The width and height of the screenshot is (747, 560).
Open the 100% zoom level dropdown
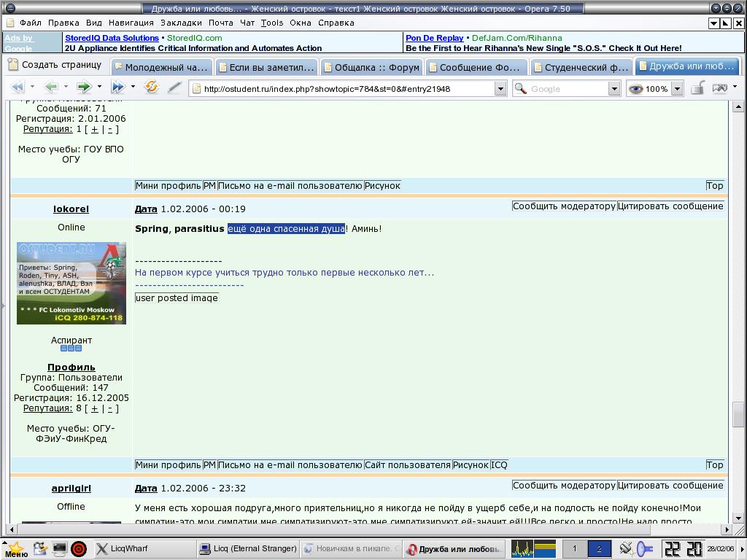click(x=677, y=88)
